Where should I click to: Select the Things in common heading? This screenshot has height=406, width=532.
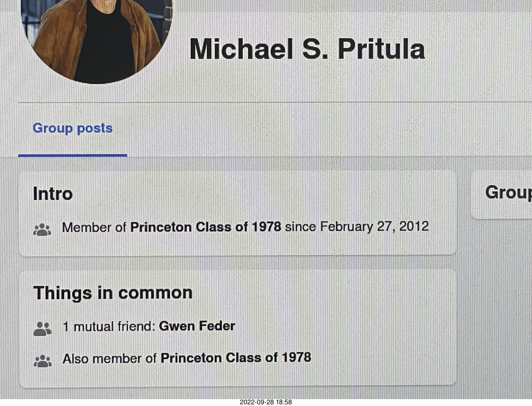(x=113, y=293)
